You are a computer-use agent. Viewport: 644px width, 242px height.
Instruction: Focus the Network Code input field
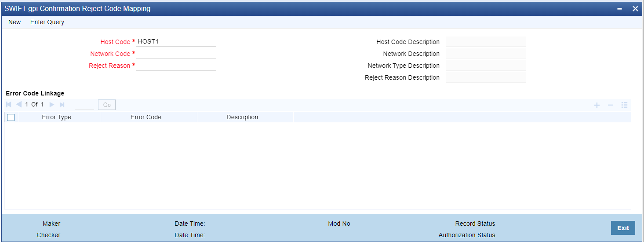point(176,54)
